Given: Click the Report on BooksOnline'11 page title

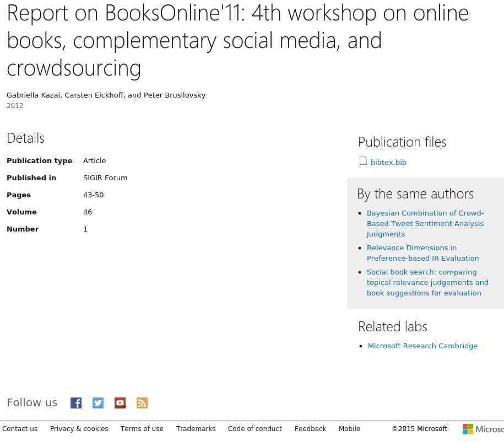Looking at the screenshot, I should 238,41.
